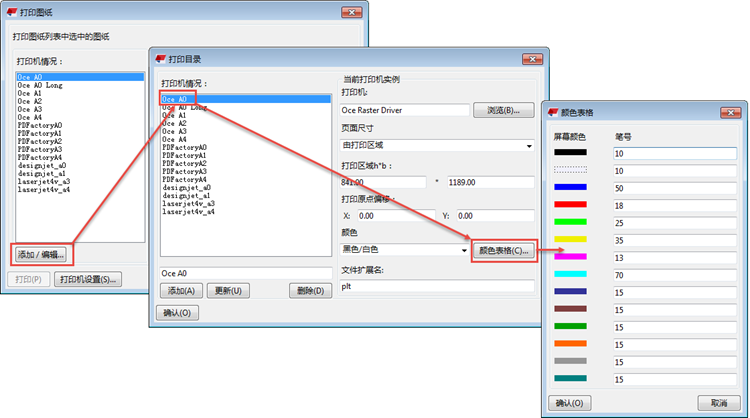
Task: Open the 颜色表格(C)... button
Action: point(504,251)
